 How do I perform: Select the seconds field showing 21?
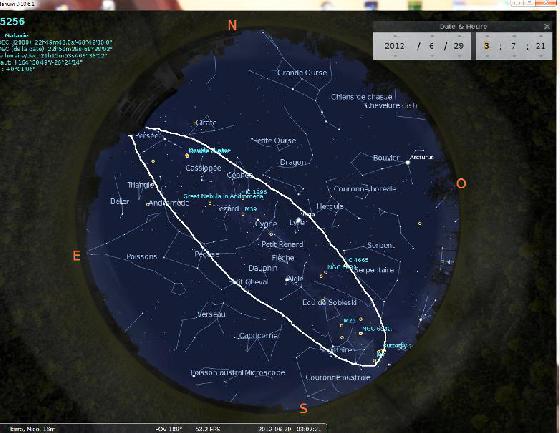(540, 46)
